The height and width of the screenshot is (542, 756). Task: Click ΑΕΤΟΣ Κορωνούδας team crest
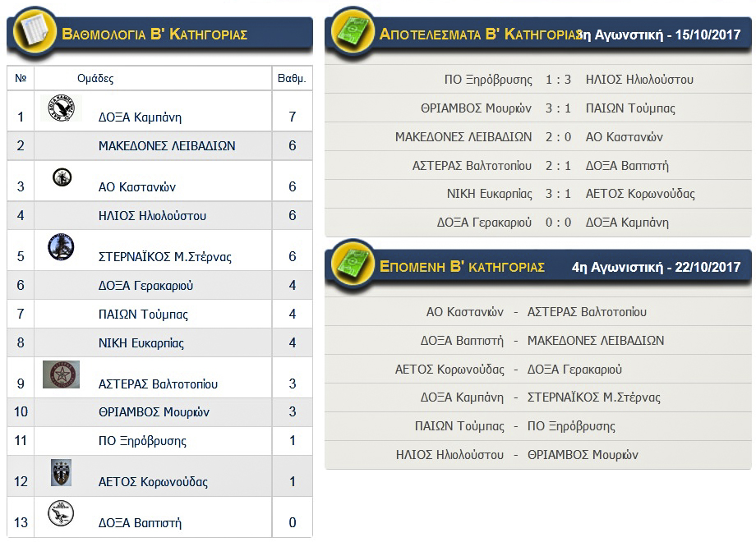61,472
